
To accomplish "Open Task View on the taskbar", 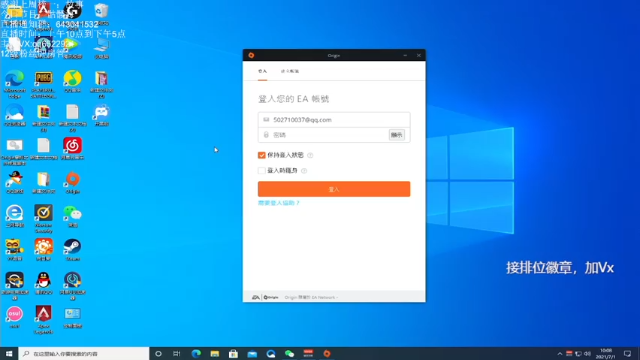I will (177, 353).
